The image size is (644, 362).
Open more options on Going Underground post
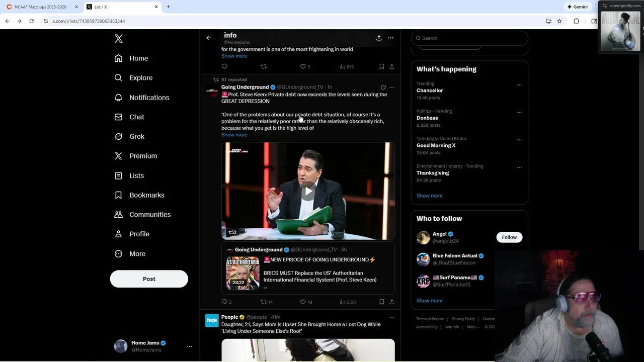coord(392,87)
